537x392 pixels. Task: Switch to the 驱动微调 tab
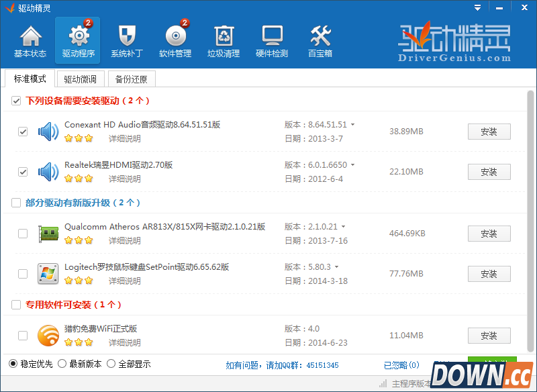click(80, 79)
